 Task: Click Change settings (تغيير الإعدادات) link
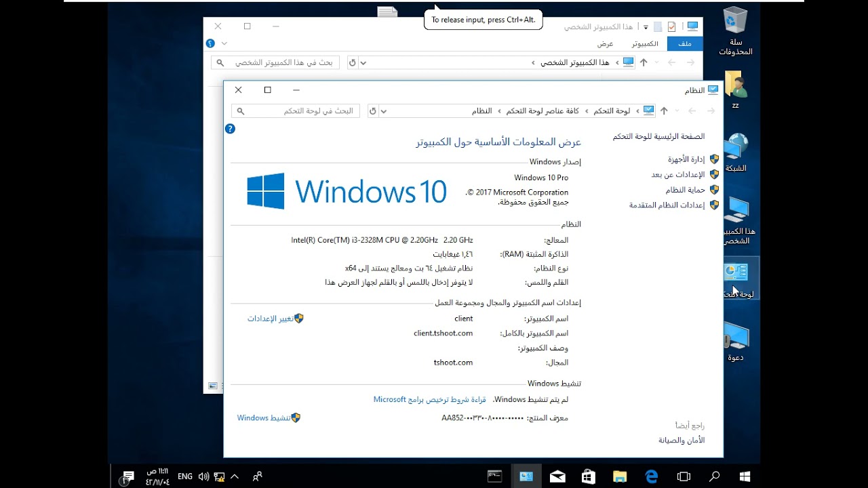(x=270, y=319)
